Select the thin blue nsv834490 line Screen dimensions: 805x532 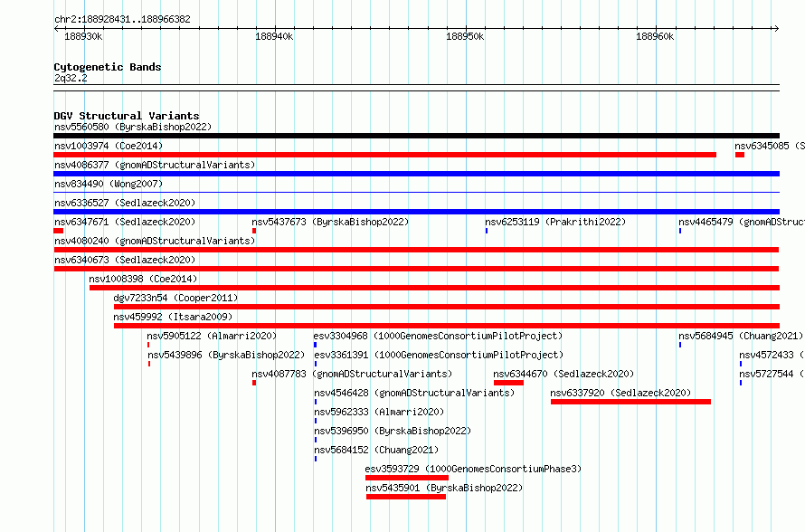[416, 193]
